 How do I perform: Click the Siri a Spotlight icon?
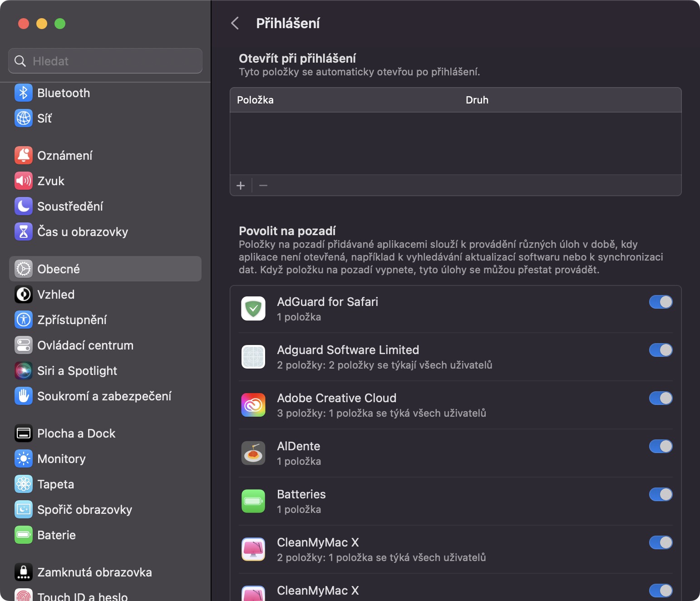point(24,371)
